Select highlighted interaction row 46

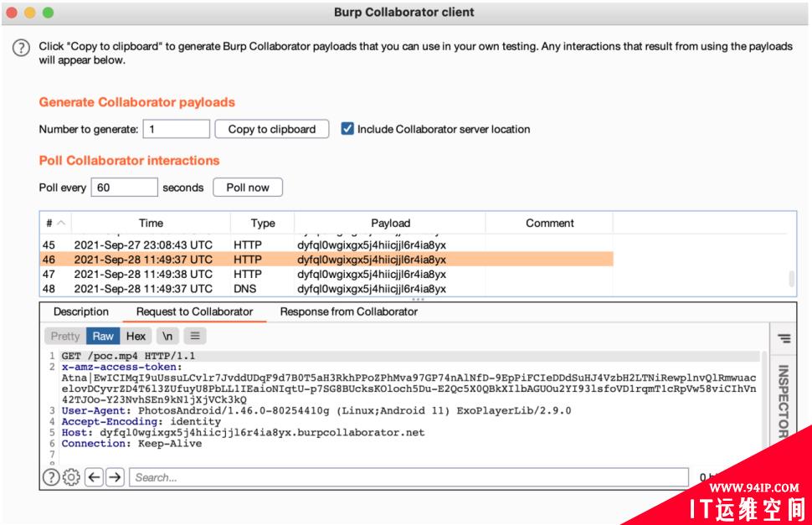(x=326, y=260)
